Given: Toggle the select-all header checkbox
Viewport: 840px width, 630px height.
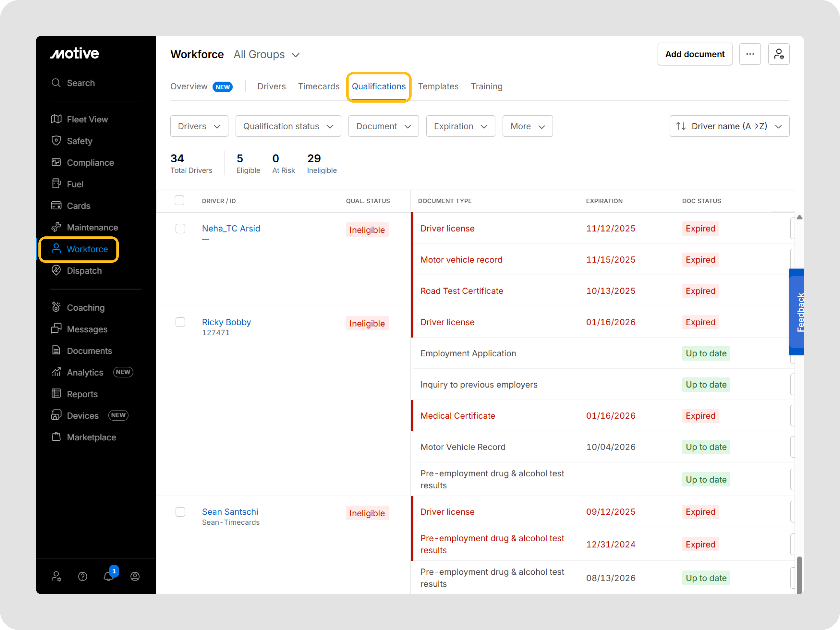Looking at the screenshot, I should pyautogui.click(x=179, y=200).
